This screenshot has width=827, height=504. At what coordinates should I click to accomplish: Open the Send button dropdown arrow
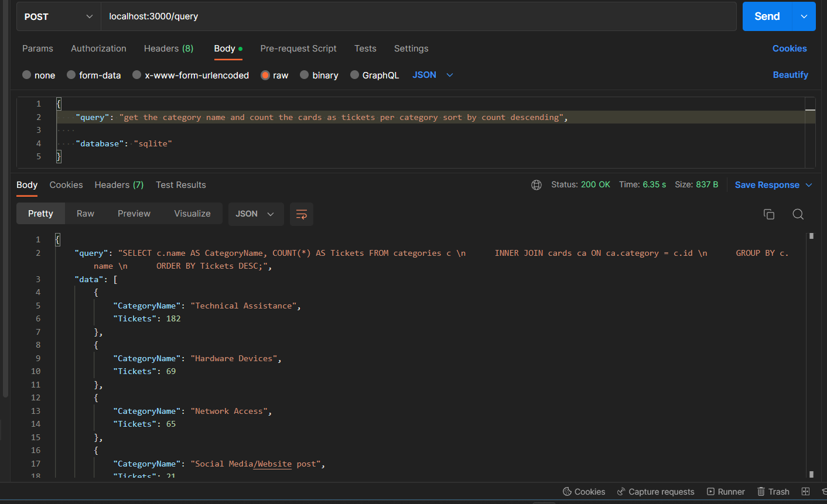pyautogui.click(x=804, y=16)
